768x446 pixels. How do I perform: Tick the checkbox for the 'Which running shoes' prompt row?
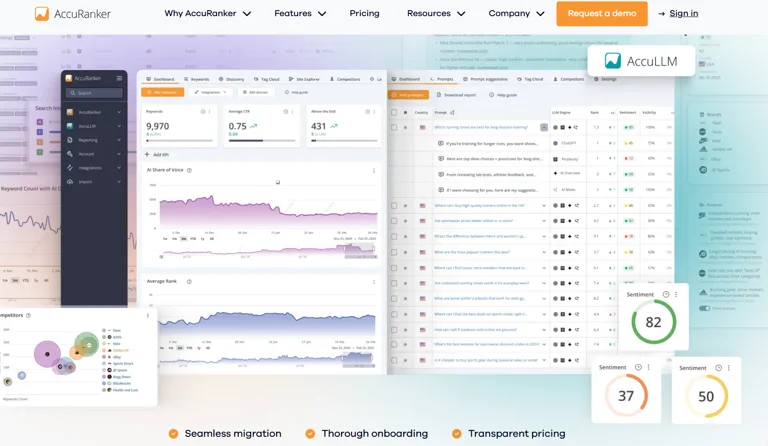394,127
